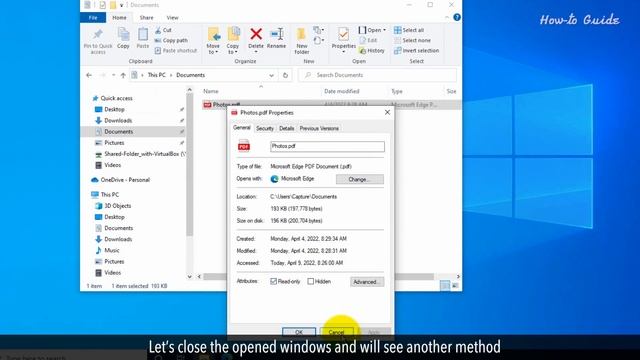Sort by the Name column header
Image resolution: width=640 pixels, height=360 pixels.
coord(211,91)
